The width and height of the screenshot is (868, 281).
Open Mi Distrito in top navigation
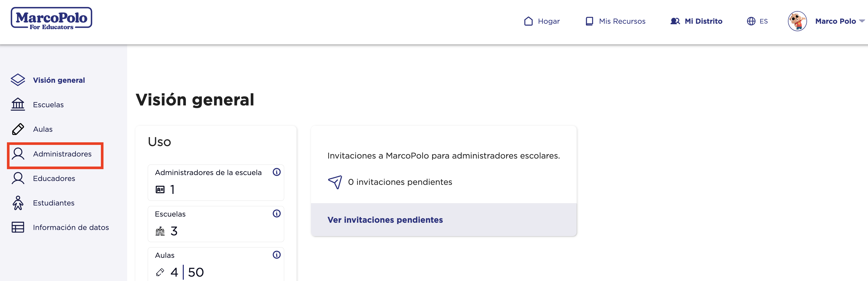point(696,21)
